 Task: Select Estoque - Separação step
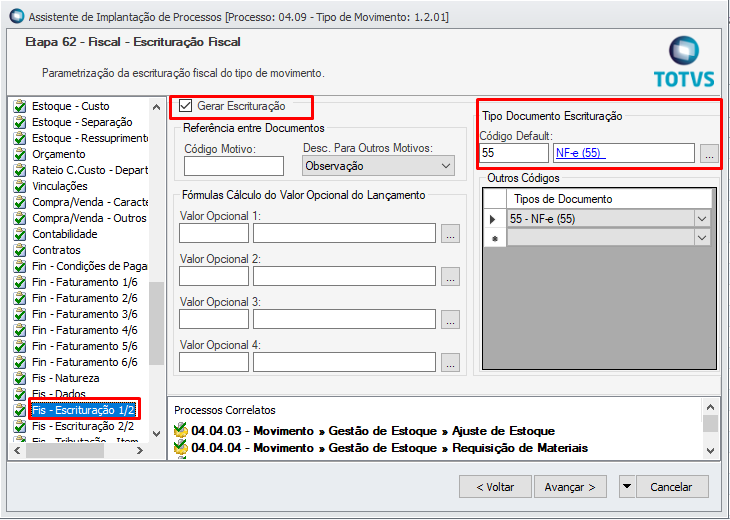[x=82, y=122]
